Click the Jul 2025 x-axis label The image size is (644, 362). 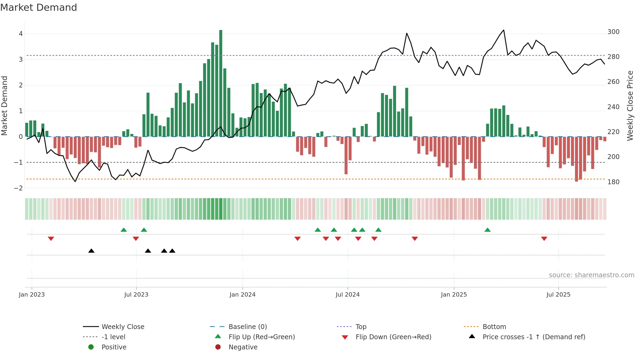[558, 294]
